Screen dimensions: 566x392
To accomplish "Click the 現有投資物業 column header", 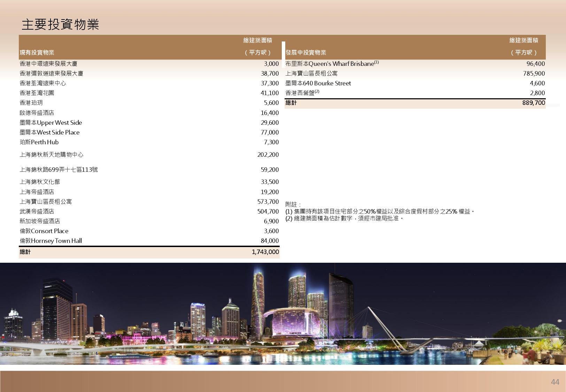I will click(x=37, y=53).
